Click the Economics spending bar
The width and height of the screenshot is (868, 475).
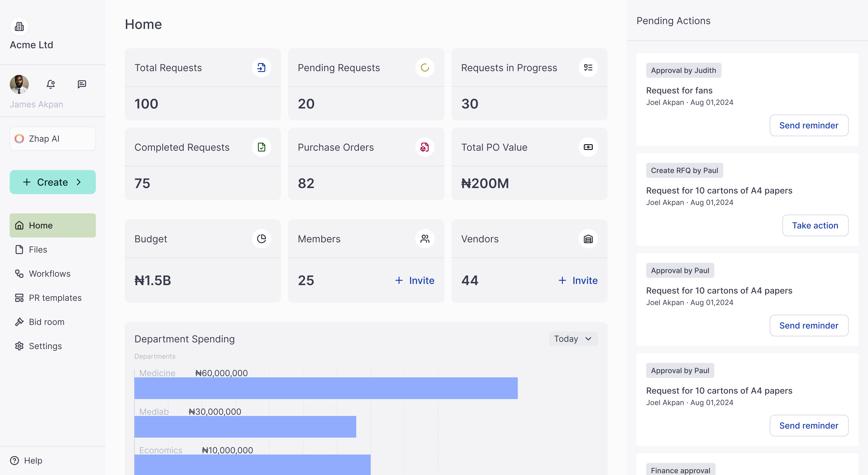[252, 465]
